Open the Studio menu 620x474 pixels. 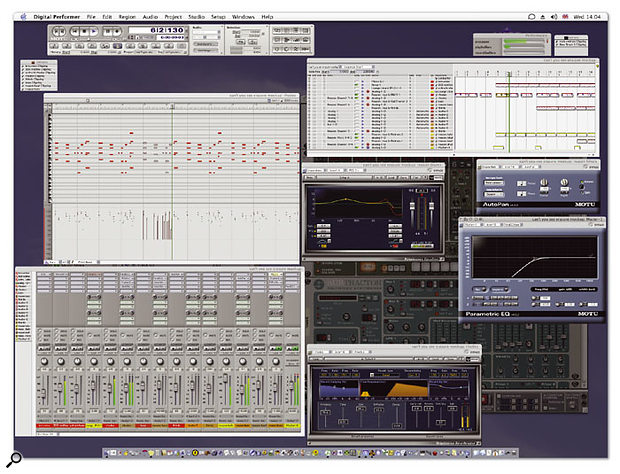(x=196, y=17)
